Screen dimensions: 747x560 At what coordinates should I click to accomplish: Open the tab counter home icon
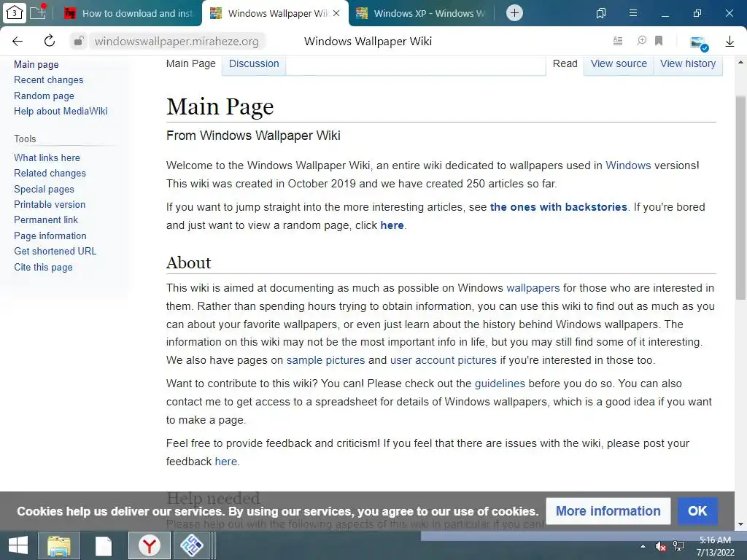coord(15,13)
